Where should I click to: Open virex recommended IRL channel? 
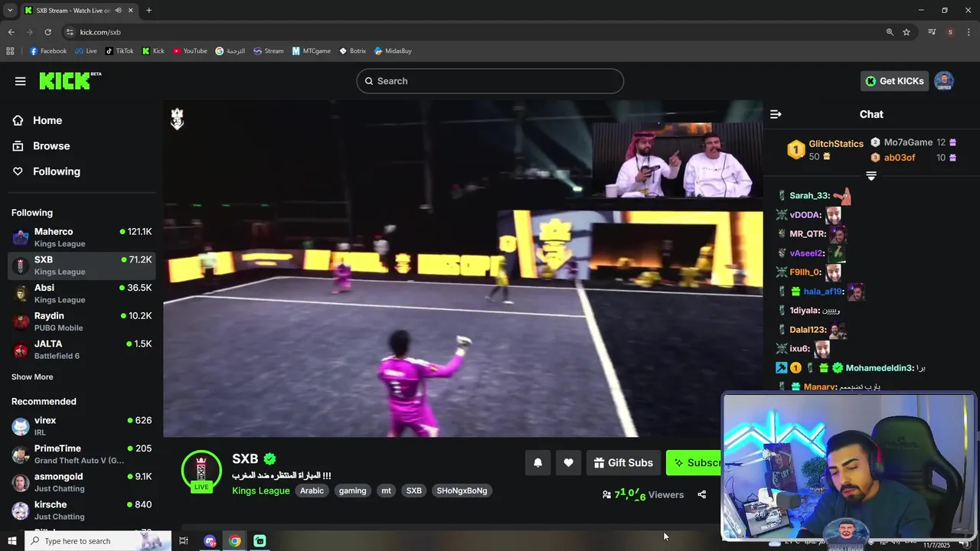(82, 426)
